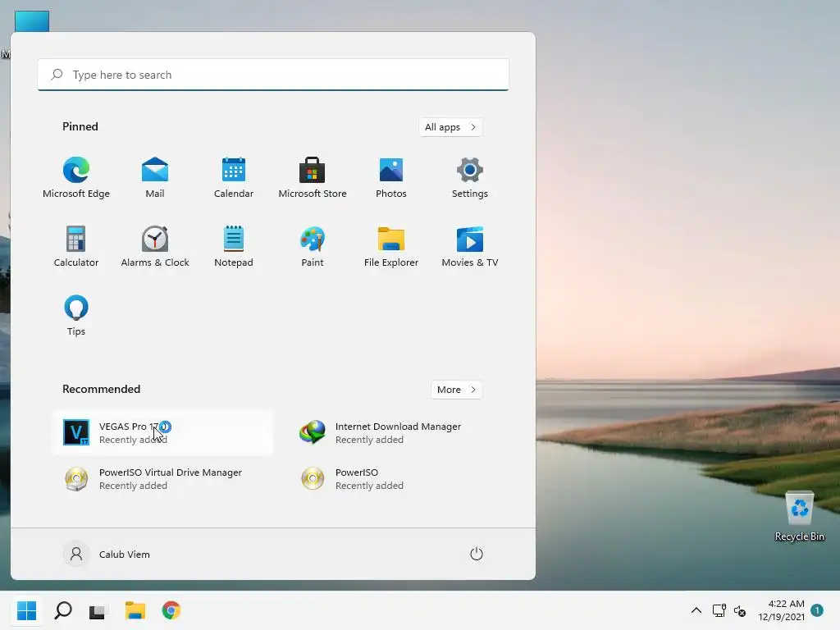Launch Movies & TV
The width and height of the screenshot is (840, 630).
coord(470,246)
